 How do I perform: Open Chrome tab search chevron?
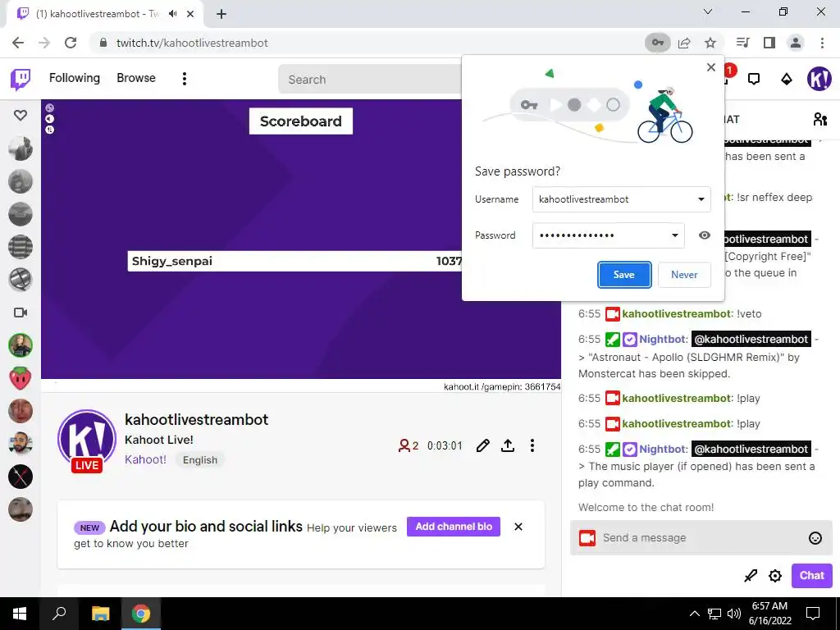click(x=708, y=11)
